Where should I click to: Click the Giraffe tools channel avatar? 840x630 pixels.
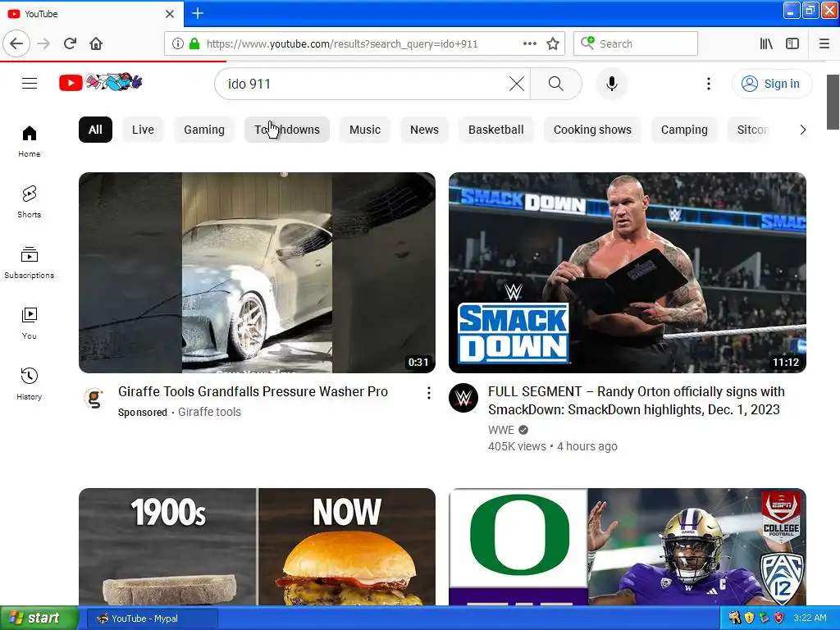click(94, 398)
